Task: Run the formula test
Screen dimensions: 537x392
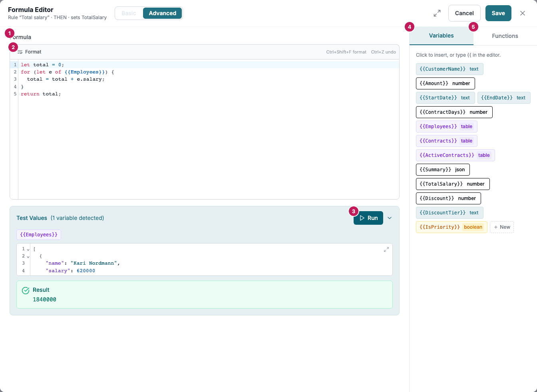Action: pyautogui.click(x=368, y=218)
